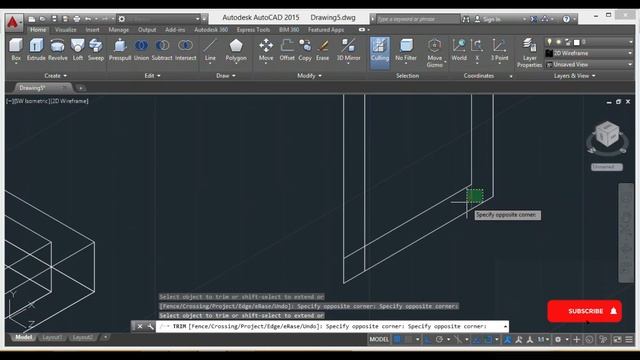Select the Box solid tool
The height and width of the screenshot is (360, 640).
tap(16, 50)
